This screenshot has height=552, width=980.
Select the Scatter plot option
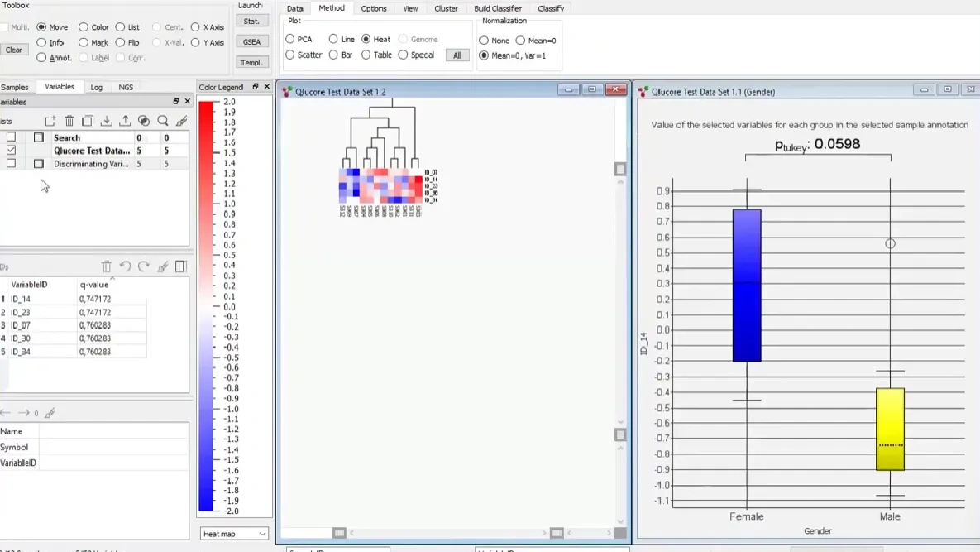click(x=291, y=55)
